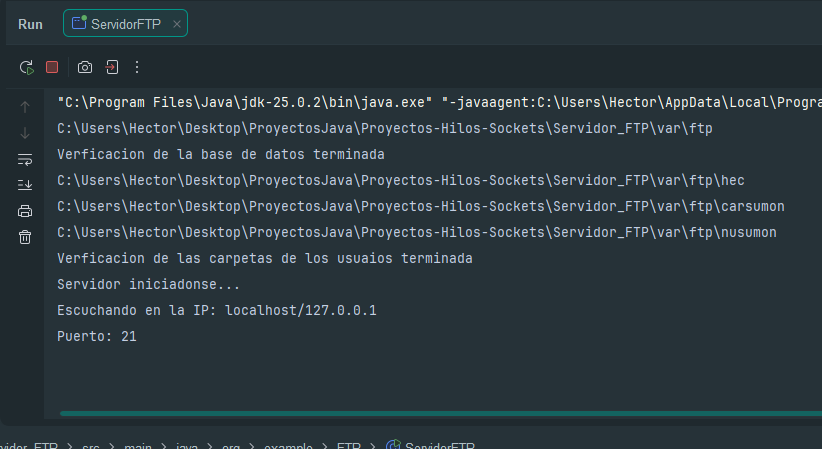Click the horizontal console scrollbar

[441, 413]
